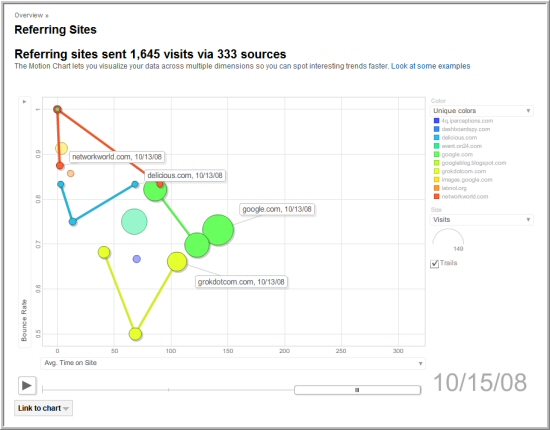Open the Unique colors dropdown
This screenshot has width=550, height=430.
coord(481,111)
